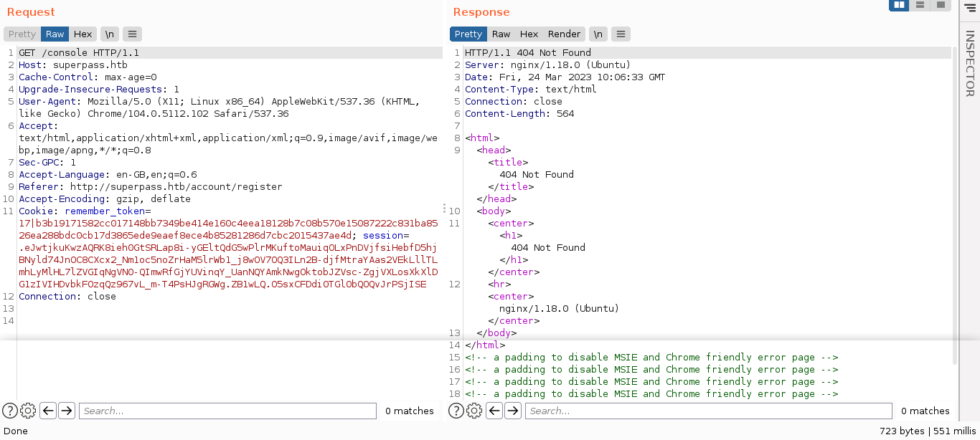Open Request panel hamburger options menu
Screen dimensions: 980x440
click(x=132, y=34)
